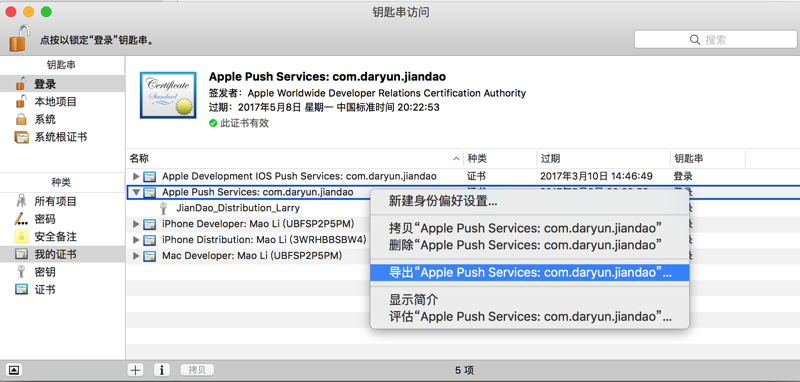Expand Mac Developer: Mao Li row

136,255
